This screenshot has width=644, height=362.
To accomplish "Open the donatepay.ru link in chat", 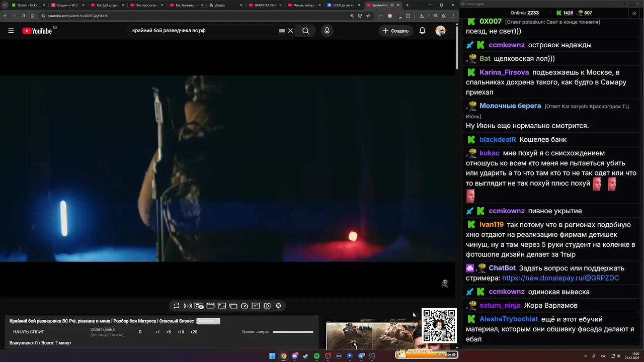I will pyautogui.click(x=560, y=278).
